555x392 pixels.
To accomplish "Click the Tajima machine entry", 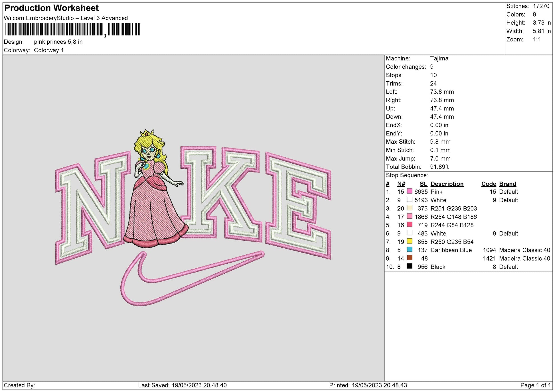I will point(439,58).
